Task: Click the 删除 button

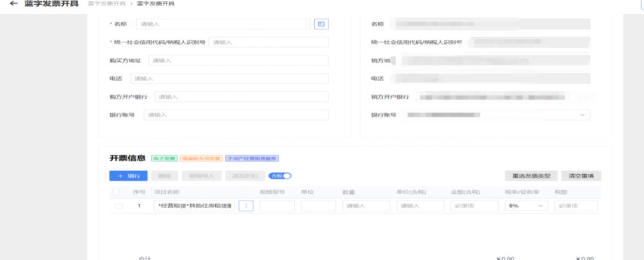Action: click(165, 176)
